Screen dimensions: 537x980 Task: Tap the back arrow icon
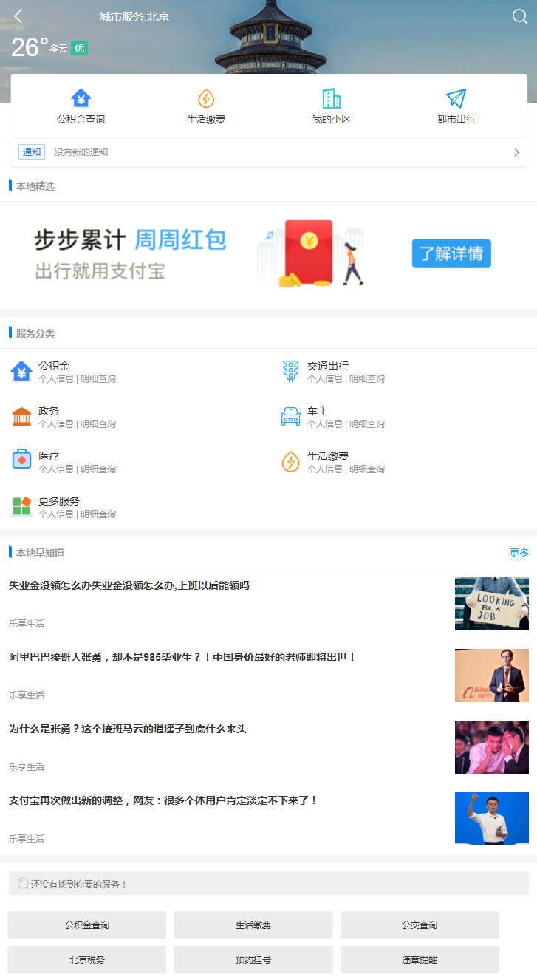pos(18,16)
